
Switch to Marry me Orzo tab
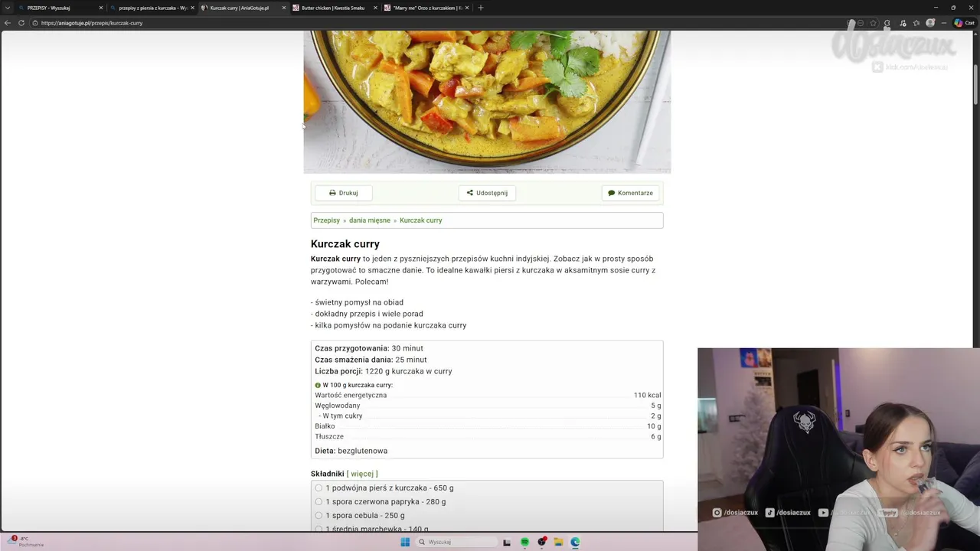[427, 8]
